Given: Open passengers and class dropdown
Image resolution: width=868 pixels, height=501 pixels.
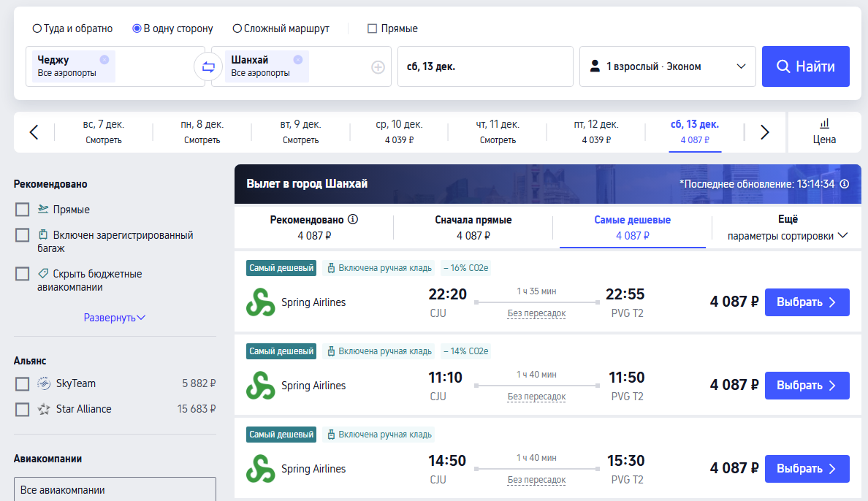Looking at the screenshot, I should (x=668, y=66).
